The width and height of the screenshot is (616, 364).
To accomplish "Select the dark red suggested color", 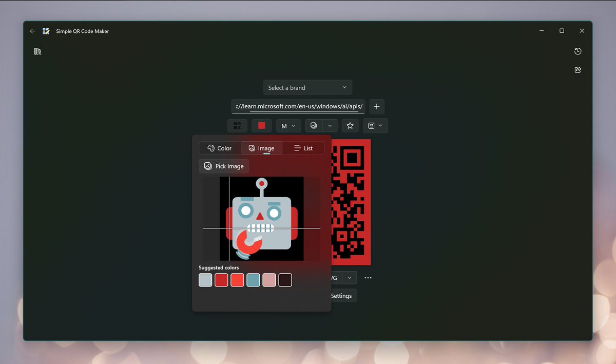I will pyautogui.click(x=221, y=280).
